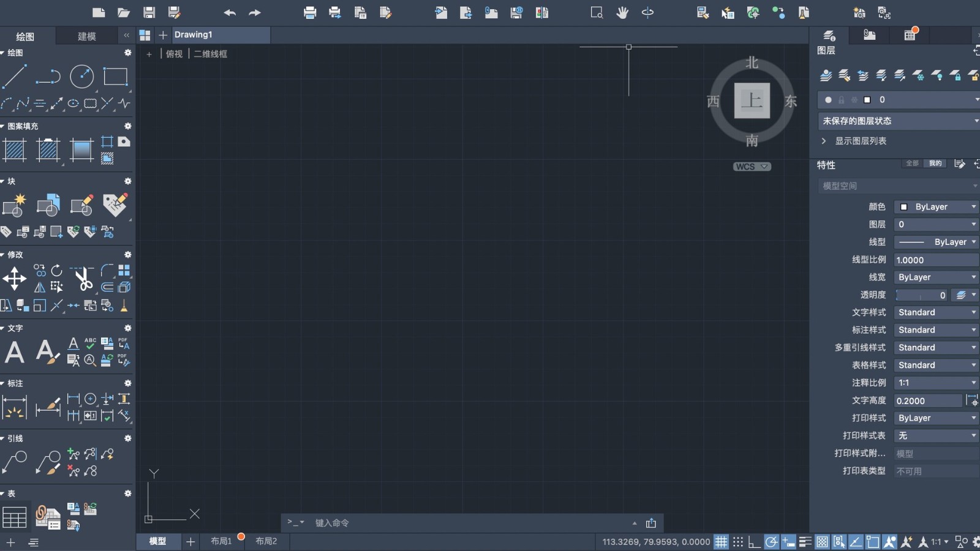Select the Gradient fill tool
The image size is (980, 551).
pos(81,150)
